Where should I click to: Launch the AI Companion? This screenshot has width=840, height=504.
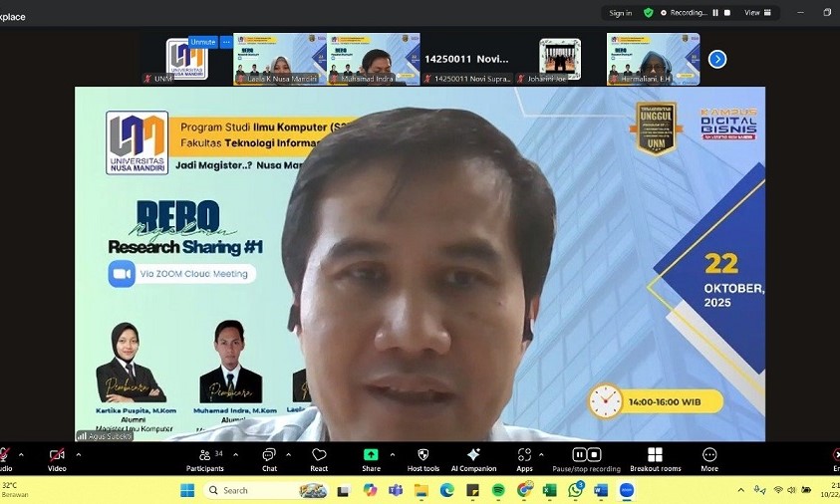473,458
